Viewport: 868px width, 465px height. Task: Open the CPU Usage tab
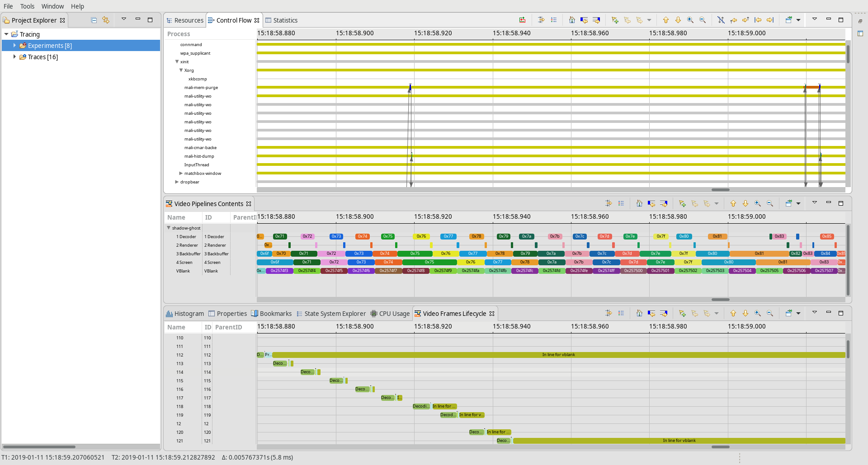[390, 314]
